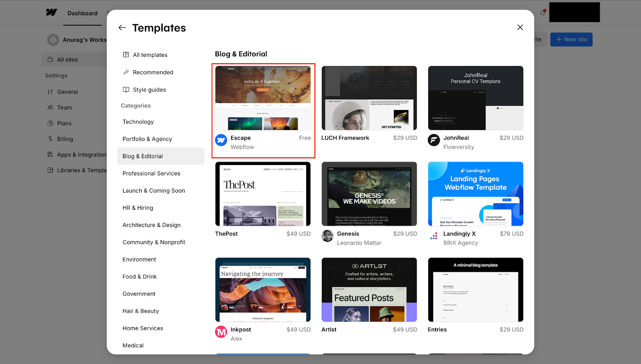Viewport: 641px width, 364px height.
Task: Click the Artlst template name
Action: [329, 330]
